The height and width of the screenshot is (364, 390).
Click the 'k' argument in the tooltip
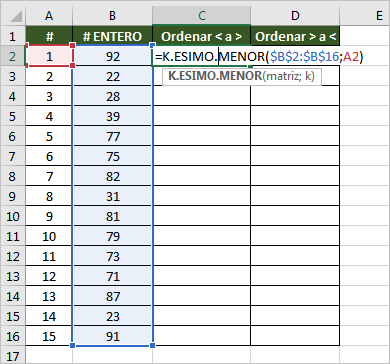[307, 76]
